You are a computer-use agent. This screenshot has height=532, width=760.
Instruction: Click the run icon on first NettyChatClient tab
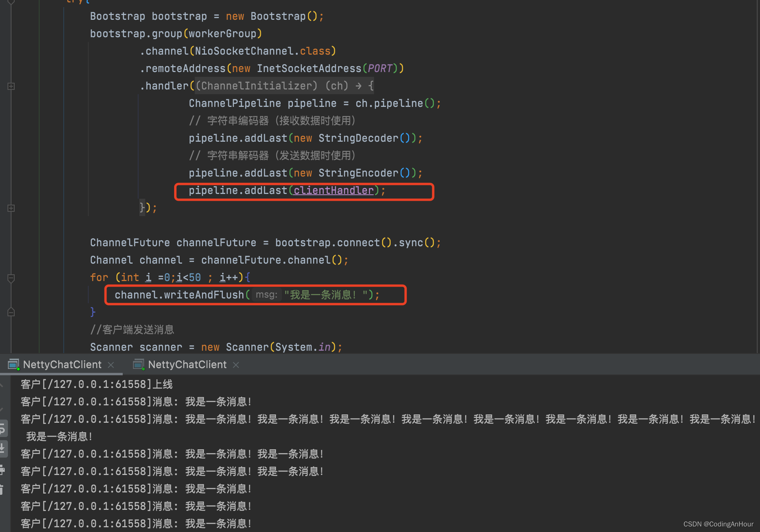coord(13,365)
